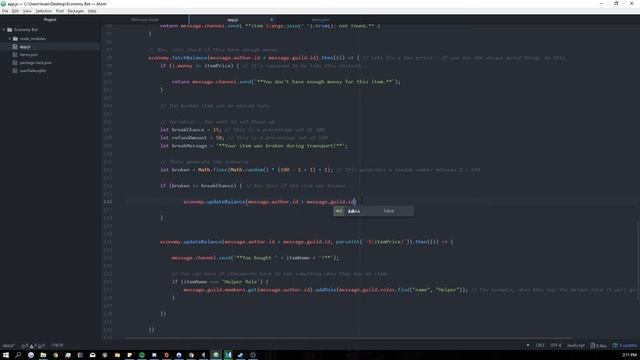
Task: Select the Project panel header
Action: click(50, 20)
